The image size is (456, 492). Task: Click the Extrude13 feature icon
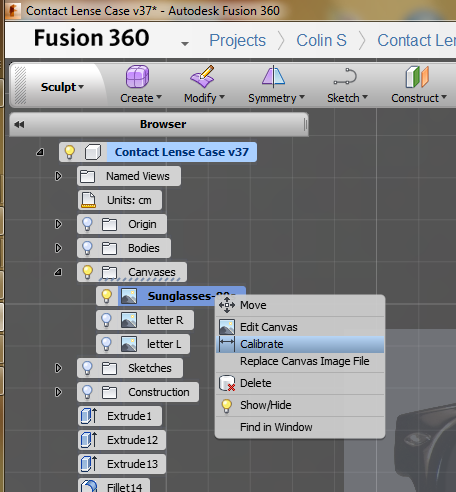tap(89, 464)
